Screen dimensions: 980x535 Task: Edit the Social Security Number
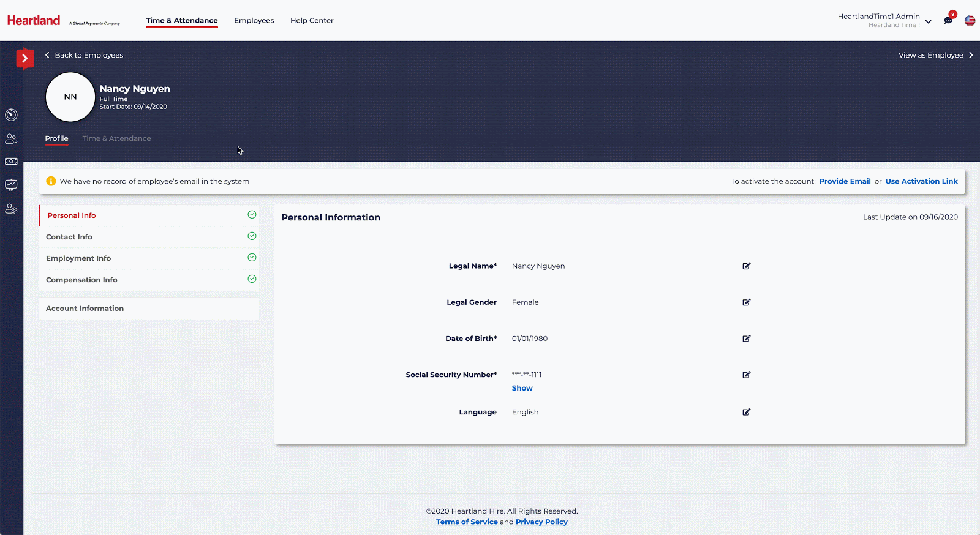point(746,375)
